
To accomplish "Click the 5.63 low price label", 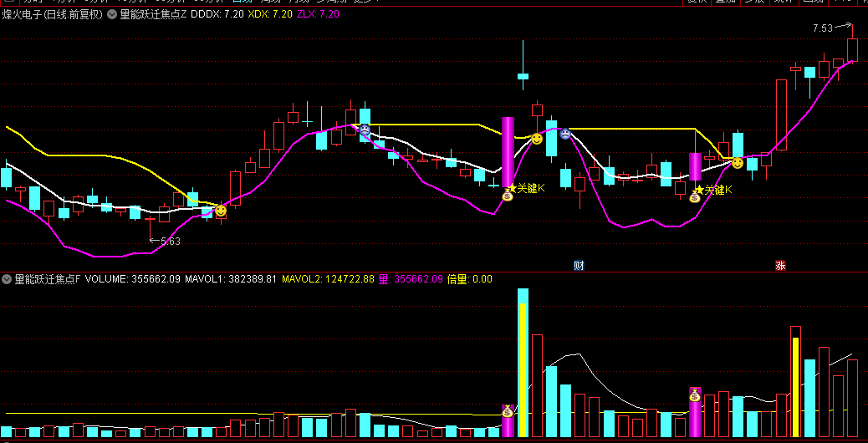I will point(171,241).
